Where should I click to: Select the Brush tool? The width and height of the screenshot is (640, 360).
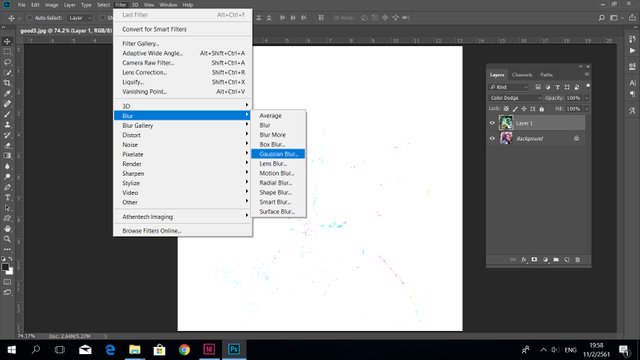pos(7,114)
